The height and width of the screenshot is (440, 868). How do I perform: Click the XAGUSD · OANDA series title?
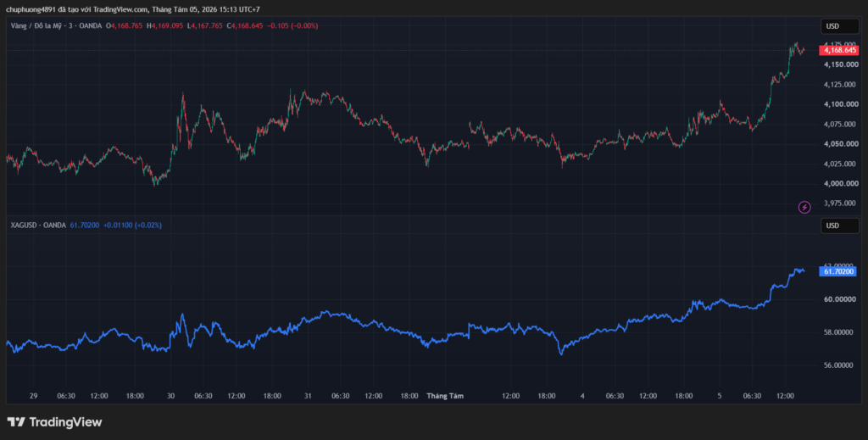pos(38,226)
